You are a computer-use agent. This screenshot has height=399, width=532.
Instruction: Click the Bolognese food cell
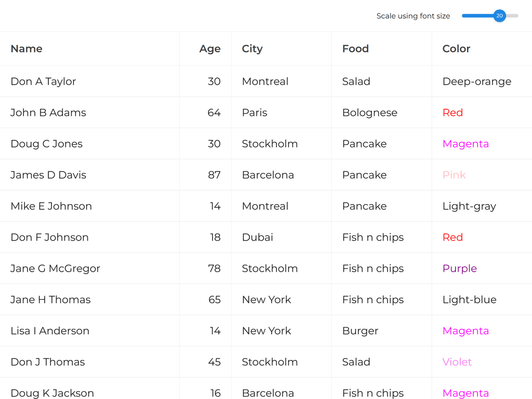coord(370,113)
